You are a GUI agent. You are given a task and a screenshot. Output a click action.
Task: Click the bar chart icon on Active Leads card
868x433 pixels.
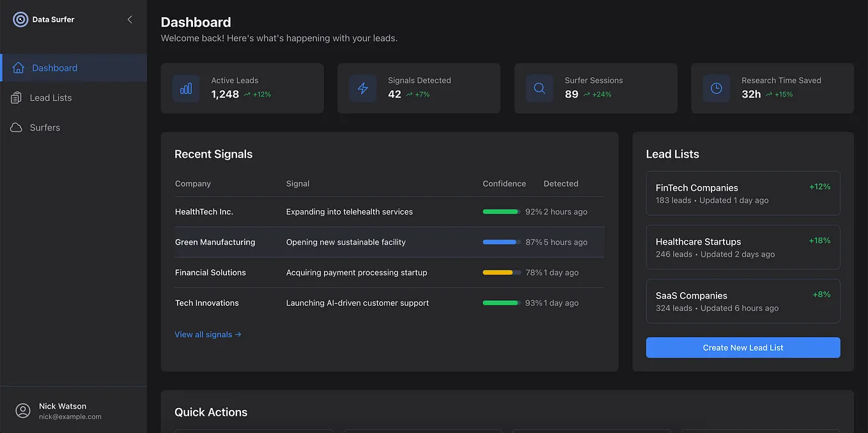[186, 88]
